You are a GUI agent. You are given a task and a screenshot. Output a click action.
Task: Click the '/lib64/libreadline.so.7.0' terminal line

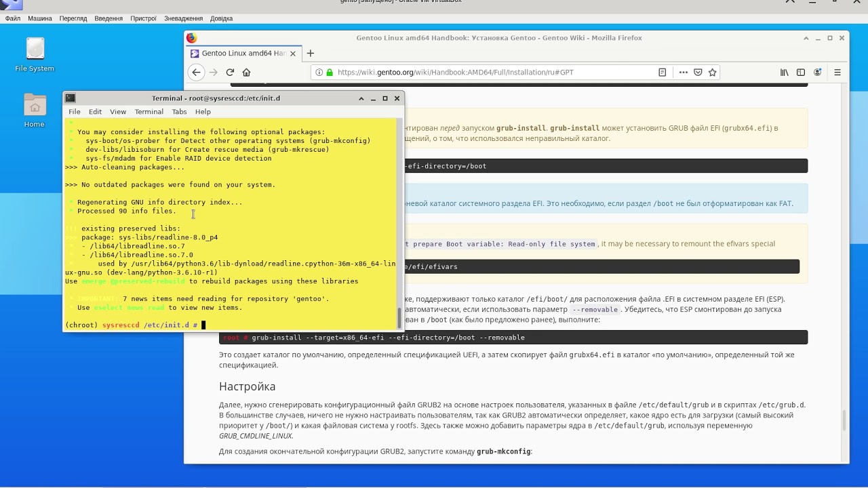141,255
